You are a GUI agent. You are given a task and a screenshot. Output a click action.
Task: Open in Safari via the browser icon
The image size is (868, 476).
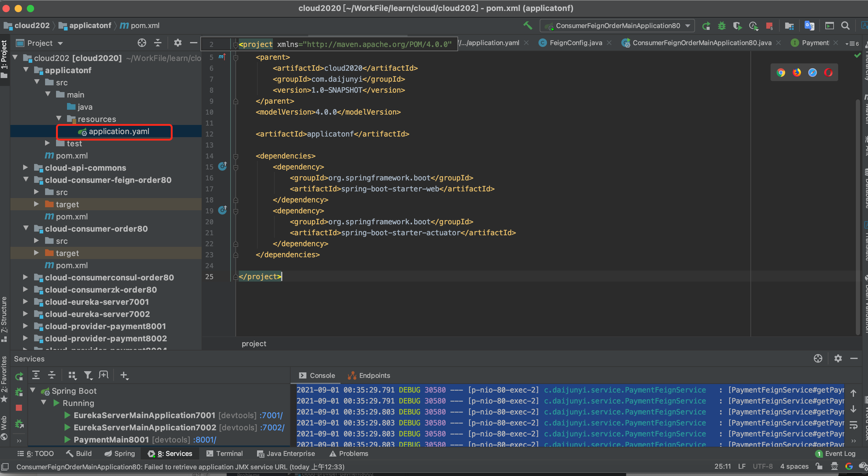coord(812,73)
